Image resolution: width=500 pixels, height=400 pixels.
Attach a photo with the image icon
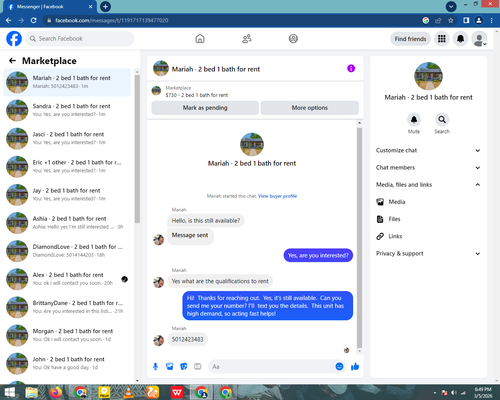coord(170,367)
